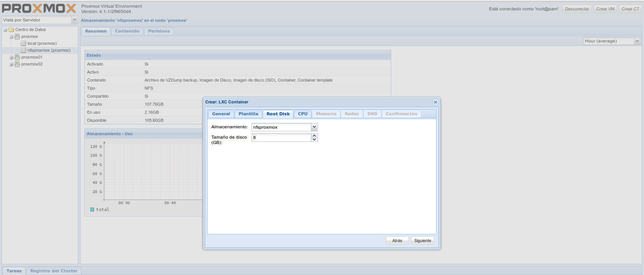Click the proxmox01 node server icon
644x275 pixels.
pyautogui.click(x=17, y=57)
